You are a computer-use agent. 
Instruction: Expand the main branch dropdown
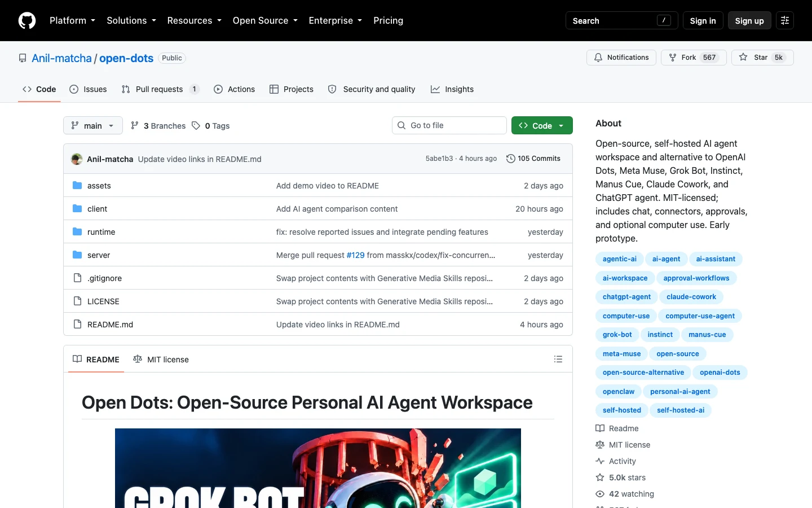pos(93,125)
